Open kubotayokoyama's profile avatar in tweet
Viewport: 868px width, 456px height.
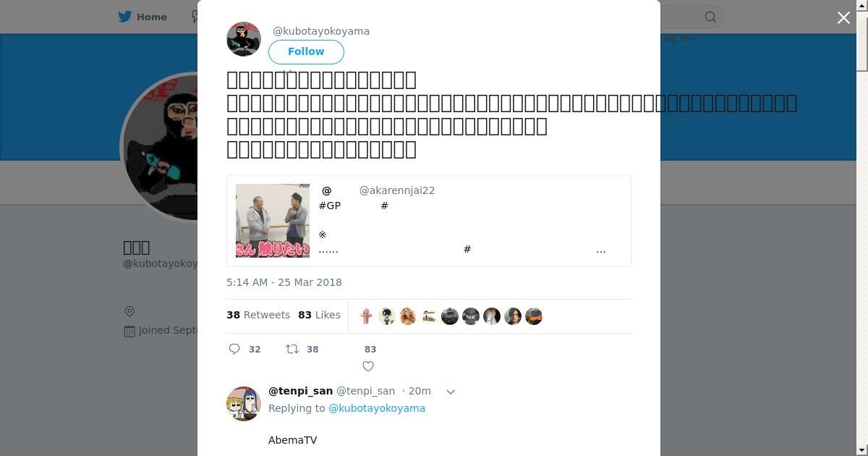(x=244, y=39)
